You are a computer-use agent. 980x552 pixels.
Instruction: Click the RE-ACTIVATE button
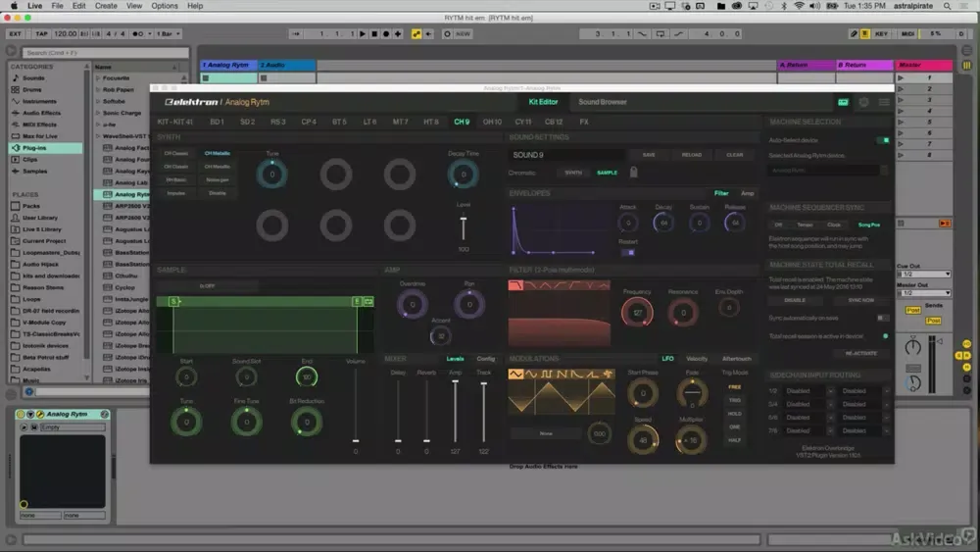(x=861, y=353)
